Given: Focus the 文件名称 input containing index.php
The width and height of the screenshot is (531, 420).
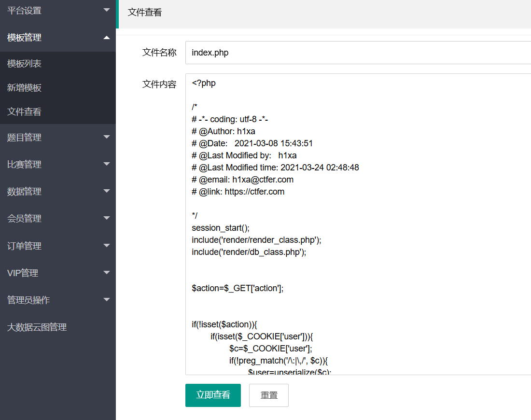Looking at the screenshot, I should (357, 53).
